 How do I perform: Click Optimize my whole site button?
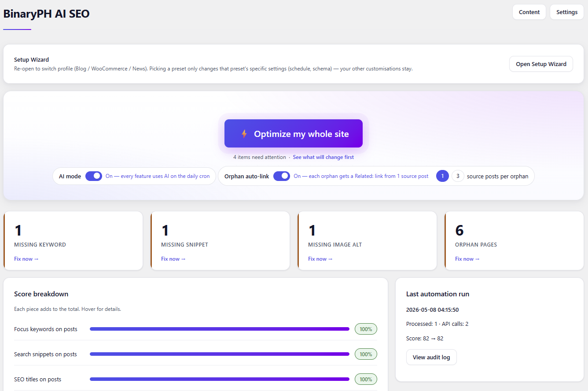pos(294,133)
